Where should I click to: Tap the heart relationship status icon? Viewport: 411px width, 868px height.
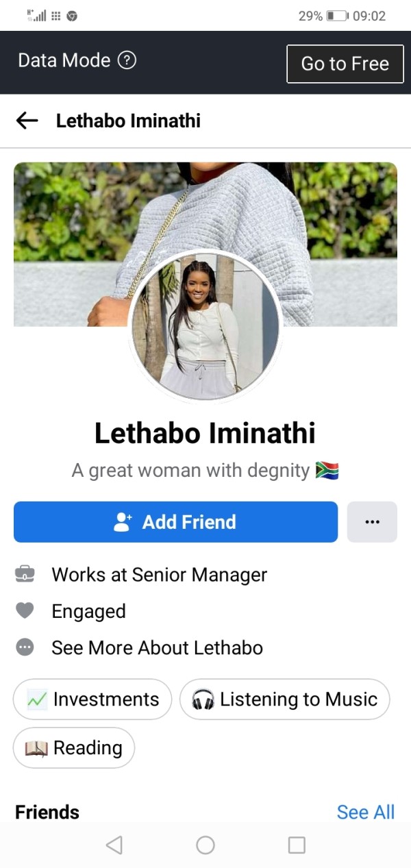pos(25,611)
